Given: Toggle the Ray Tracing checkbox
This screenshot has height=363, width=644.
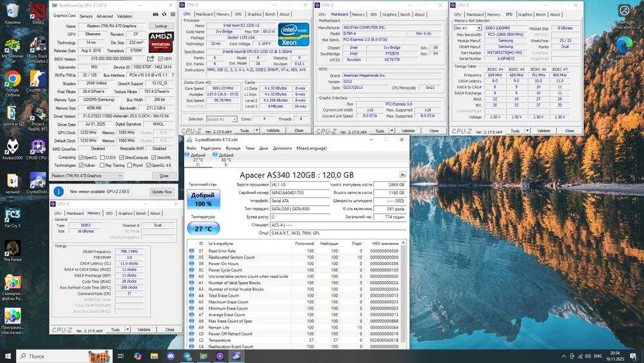Looking at the screenshot, I should click(x=102, y=165).
